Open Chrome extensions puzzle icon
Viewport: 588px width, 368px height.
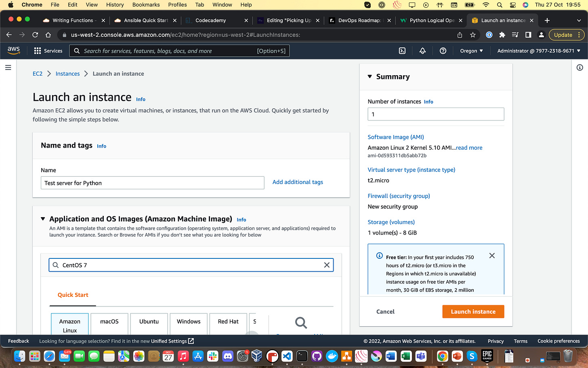point(502,35)
